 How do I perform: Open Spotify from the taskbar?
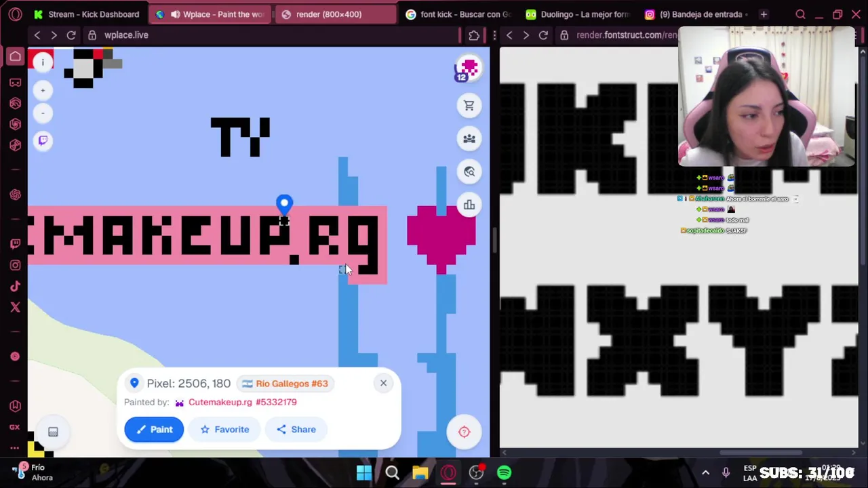tap(504, 472)
